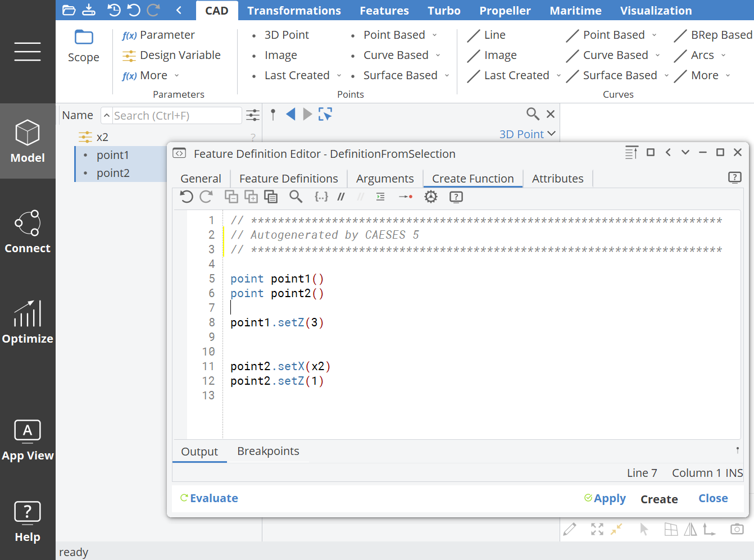Open the App View workspace
The image size is (754, 560).
point(28,440)
